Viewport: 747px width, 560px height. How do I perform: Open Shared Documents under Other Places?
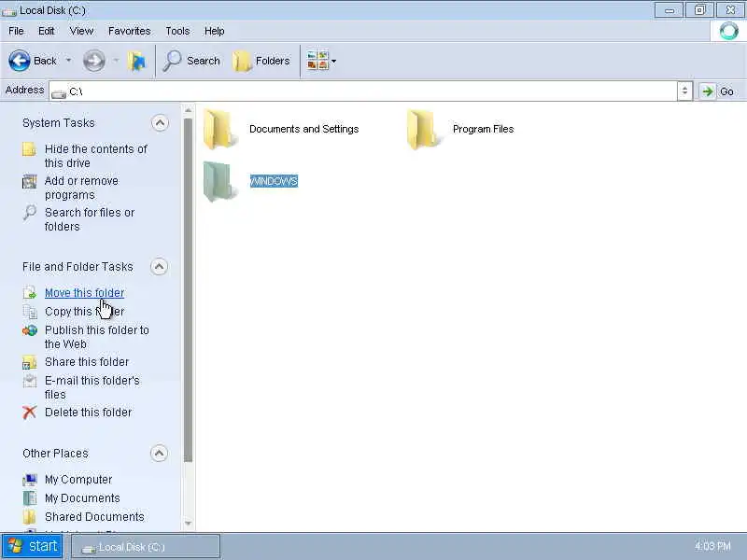point(94,517)
